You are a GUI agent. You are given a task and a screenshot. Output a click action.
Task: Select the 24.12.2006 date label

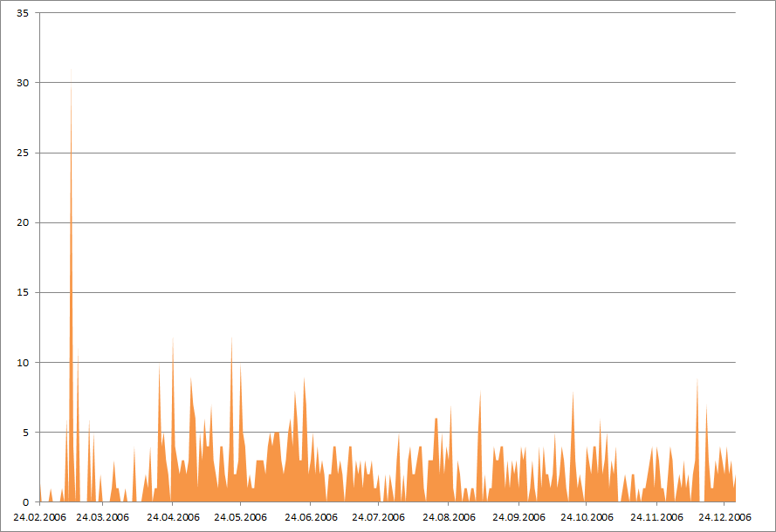click(x=724, y=517)
